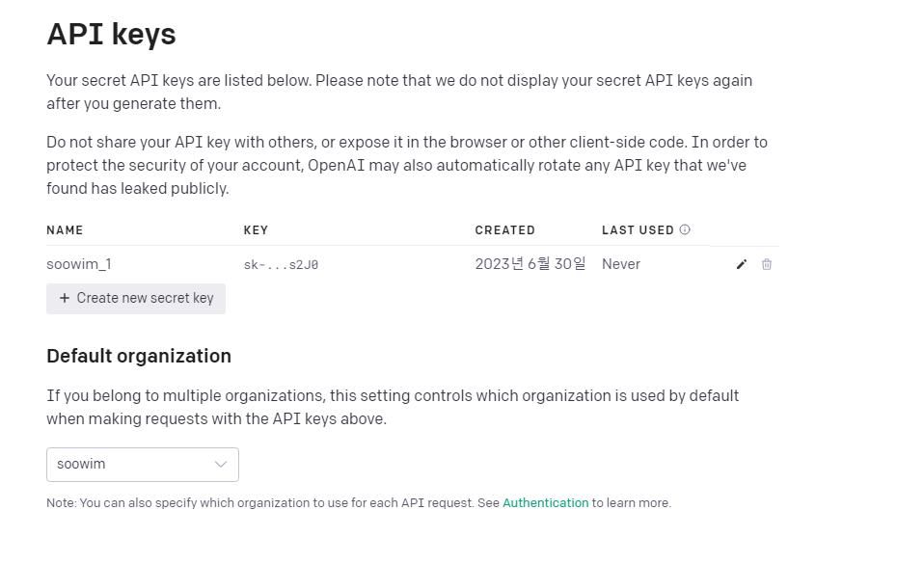Select the soowim_1 key name
This screenshot has width=924, height=564.
point(79,264)
